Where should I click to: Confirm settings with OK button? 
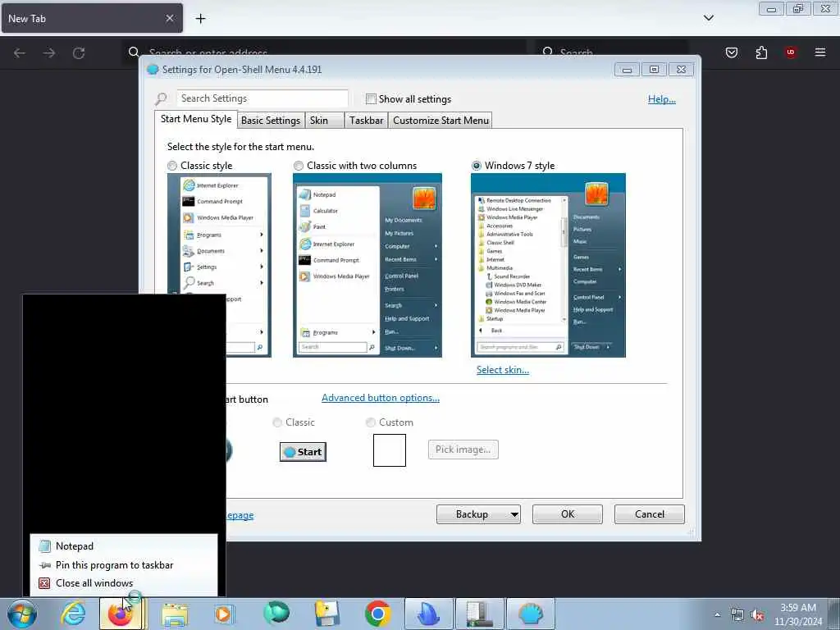(568, 514)
